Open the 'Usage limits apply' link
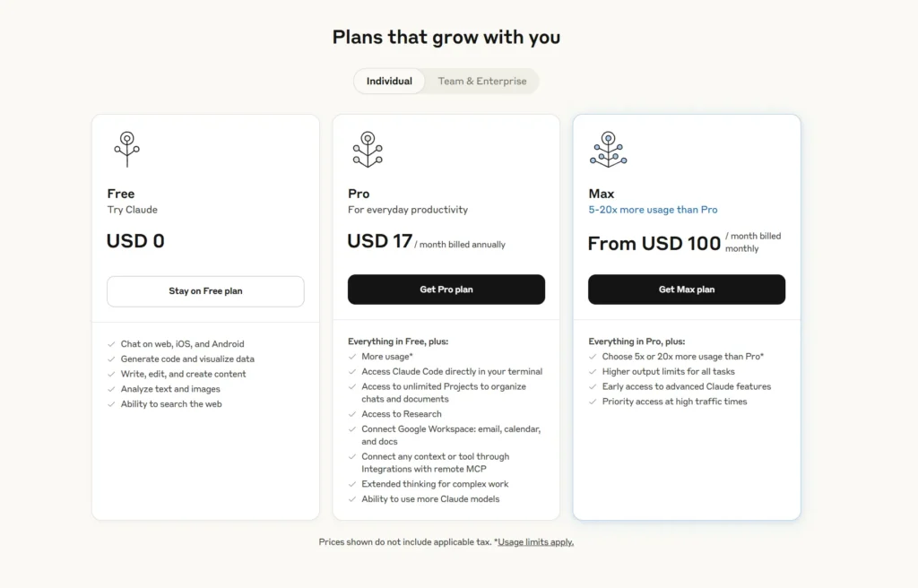 click(535, 541)
